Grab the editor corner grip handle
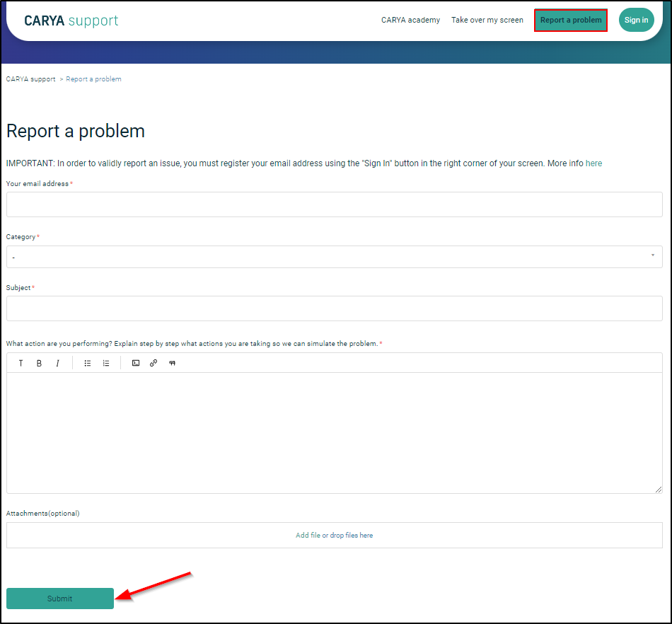 coord(659,490)
